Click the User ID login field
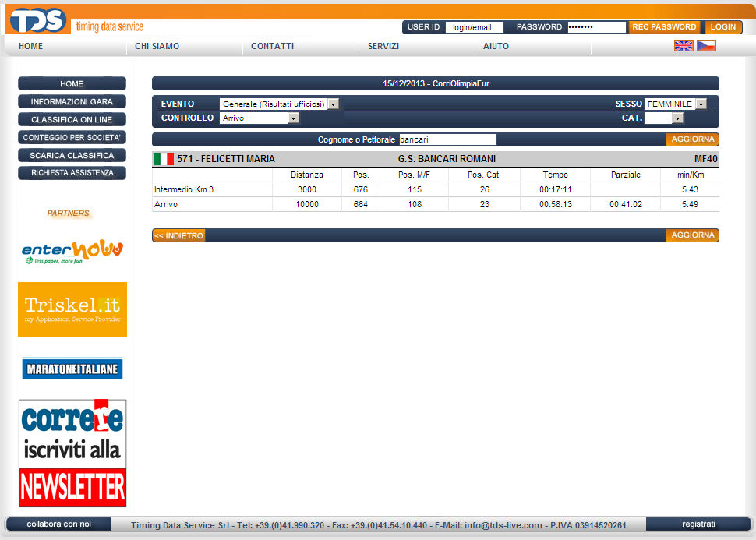 (474, 27)
